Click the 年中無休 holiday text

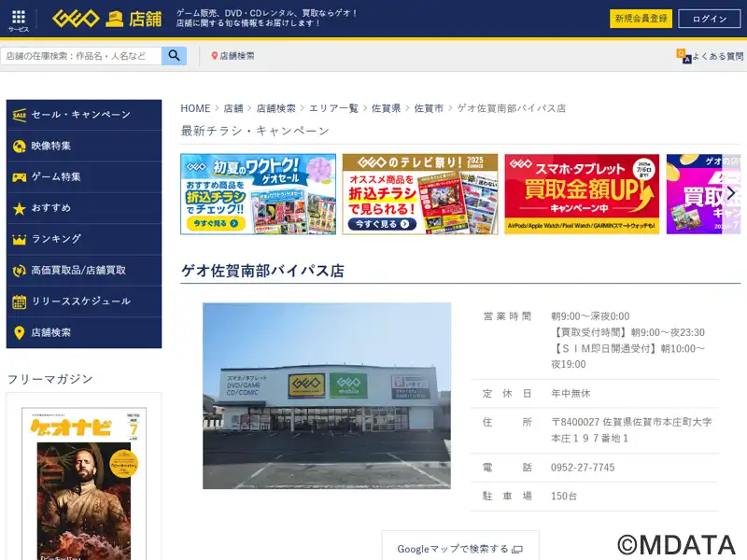tap(571, 393)
